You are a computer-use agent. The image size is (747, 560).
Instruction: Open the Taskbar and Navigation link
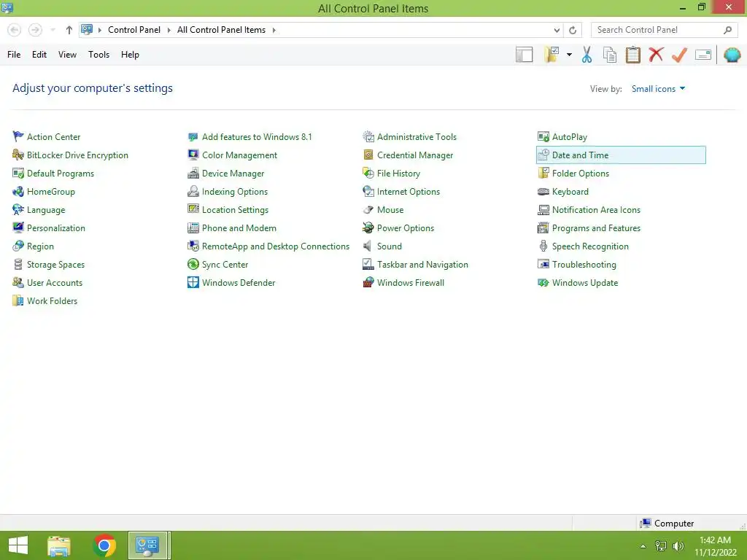click(x=422, y=264)
